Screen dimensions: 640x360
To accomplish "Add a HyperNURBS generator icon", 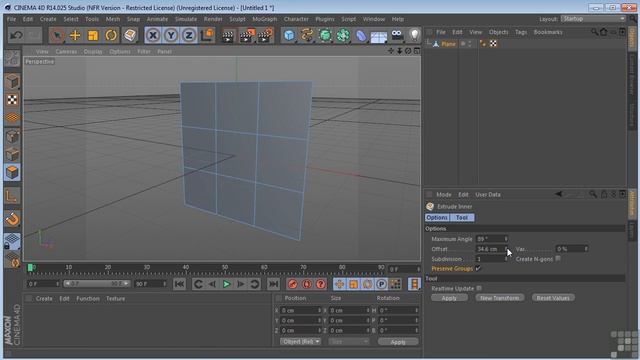I will 325,36.
